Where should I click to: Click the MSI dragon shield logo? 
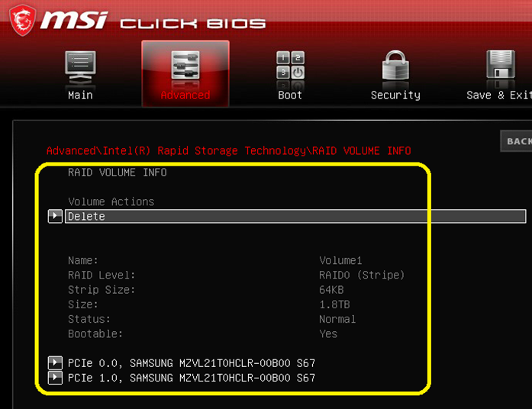[23, 19]
